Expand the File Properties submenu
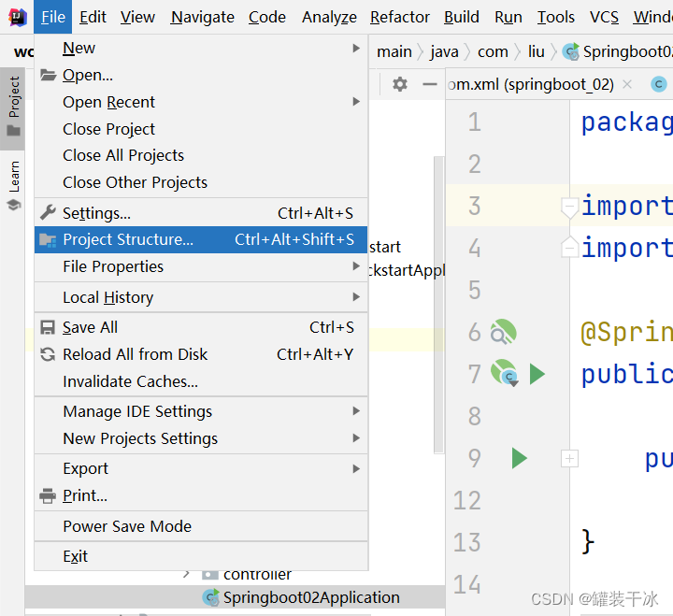Screen dimensions: 673x616 tap(201, 266)
